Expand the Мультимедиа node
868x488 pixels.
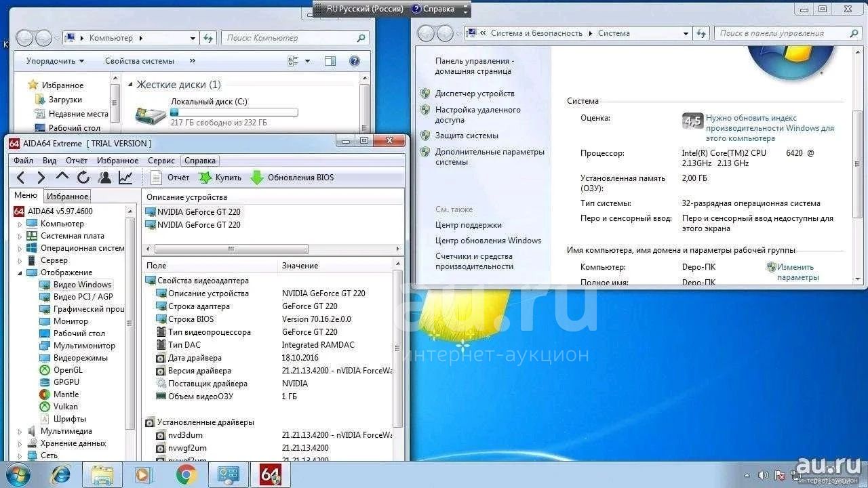pyautogui.click(x=20, y=431)
